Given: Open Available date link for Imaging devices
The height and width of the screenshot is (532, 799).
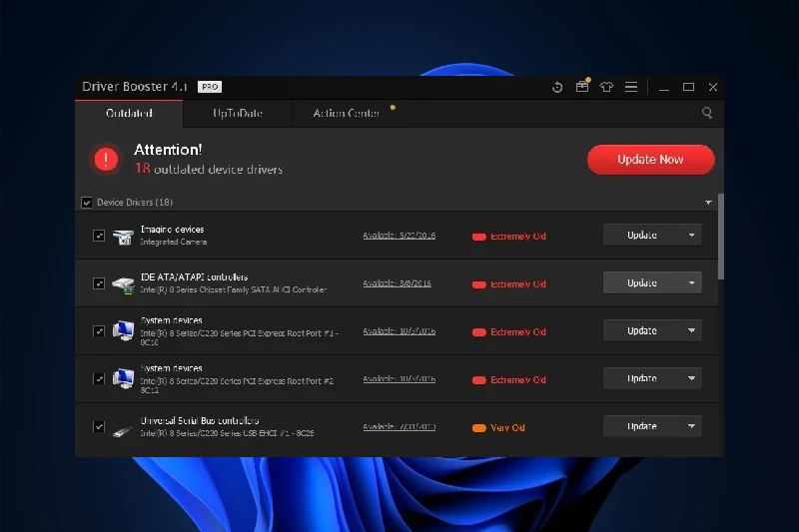Looking at the screenshot, I should [x=399, y=236].
